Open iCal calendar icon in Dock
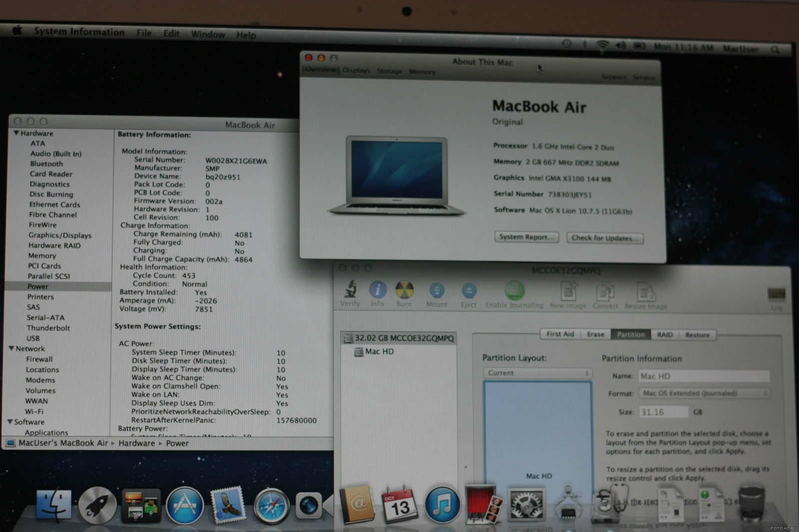799x532 pixels. pos(399,505)
